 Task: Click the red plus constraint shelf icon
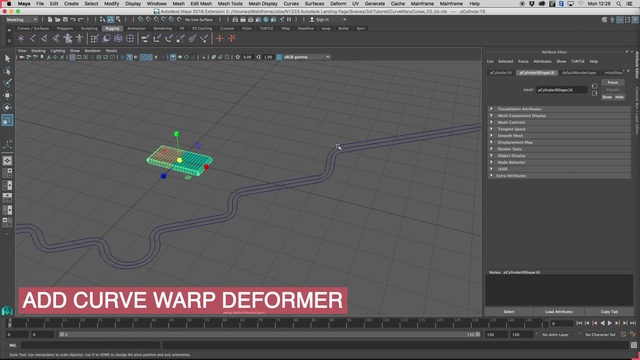[x=220, y=39]
